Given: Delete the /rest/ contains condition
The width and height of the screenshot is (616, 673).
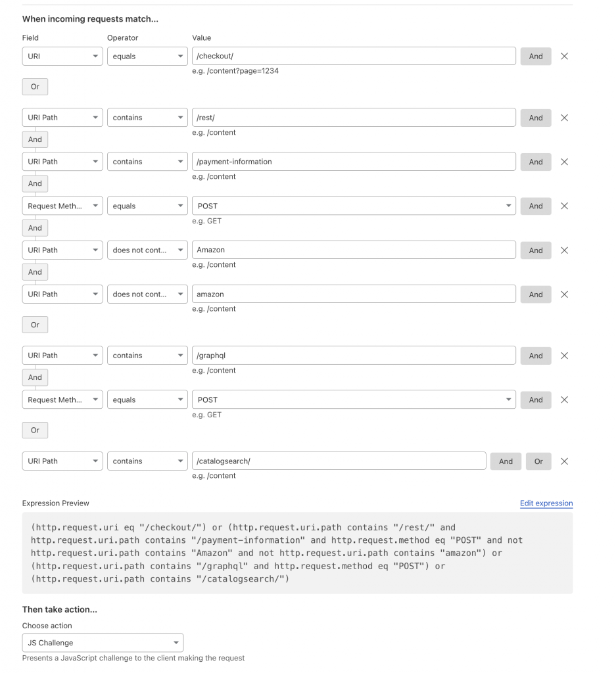Looking at the screenshot, I should (x=564, y=118).
